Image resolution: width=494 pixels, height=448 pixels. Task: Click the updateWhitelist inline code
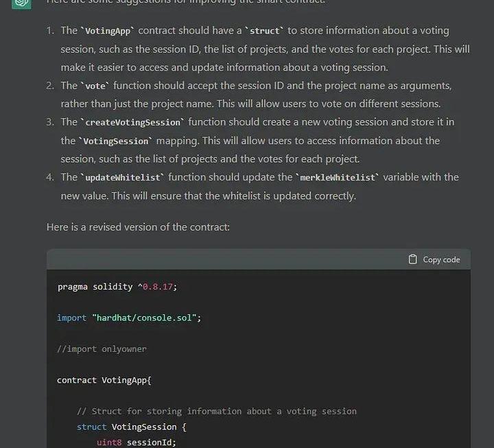(x=123, y=178)
